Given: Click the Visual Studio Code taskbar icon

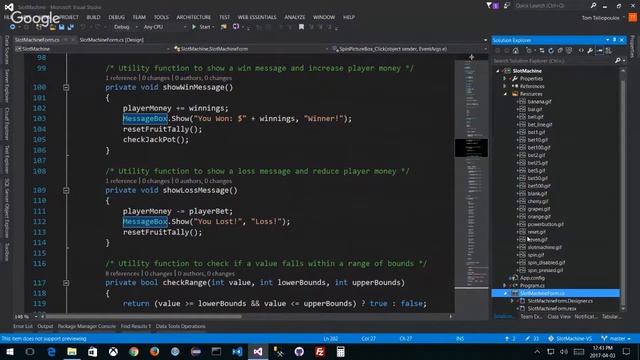Looking at the screenshot, I should (x=237, y=351).
